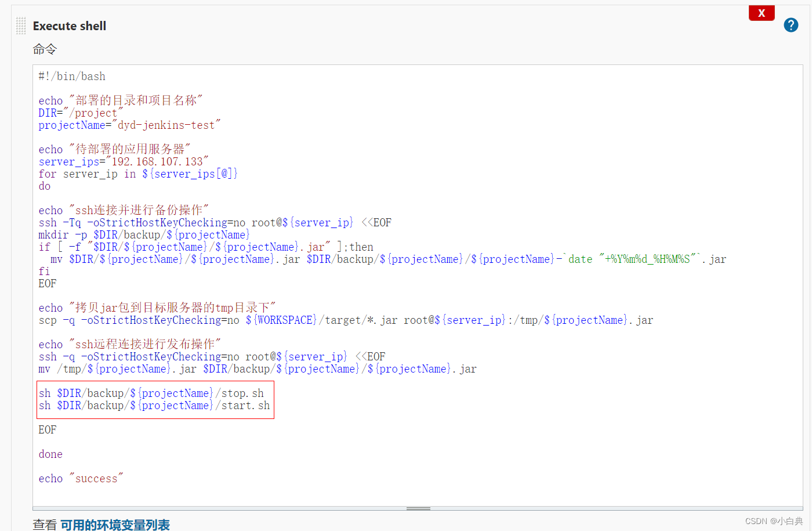Click the projectName="dyd-jenkins-test" line
The height and width of the screenshot is (531, 812).
coord(130,125)
